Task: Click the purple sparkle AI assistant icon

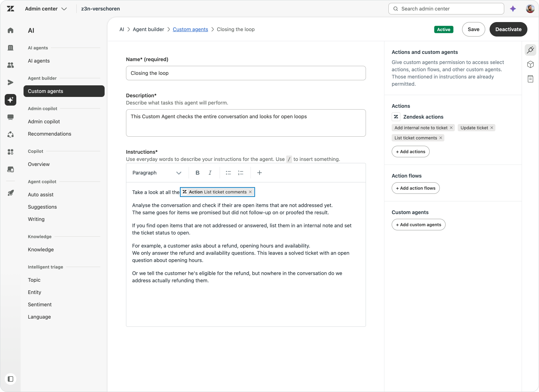Action: (x=513, y=9)
